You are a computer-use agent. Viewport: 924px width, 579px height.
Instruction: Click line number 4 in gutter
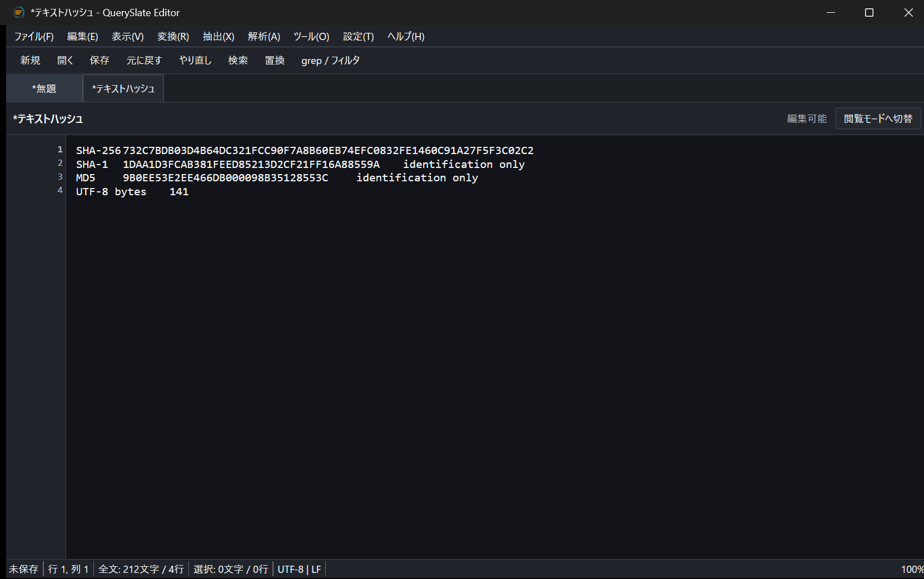(60, 190)
